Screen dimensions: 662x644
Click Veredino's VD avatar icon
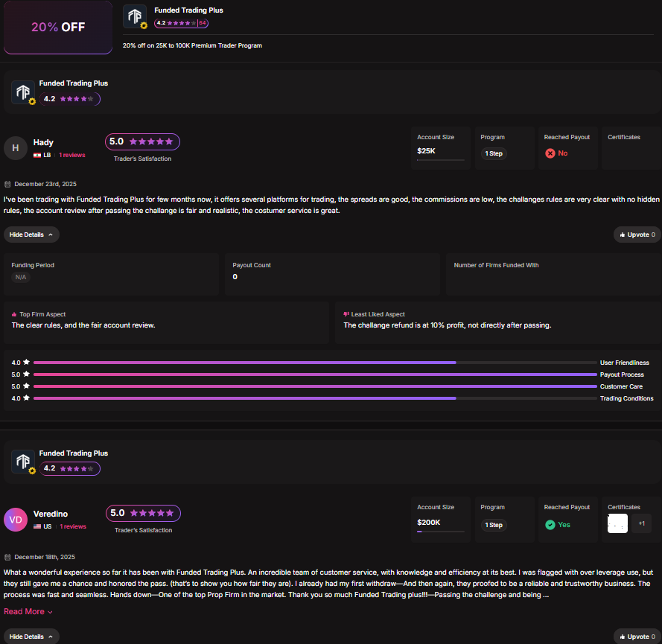pos(16,520)
